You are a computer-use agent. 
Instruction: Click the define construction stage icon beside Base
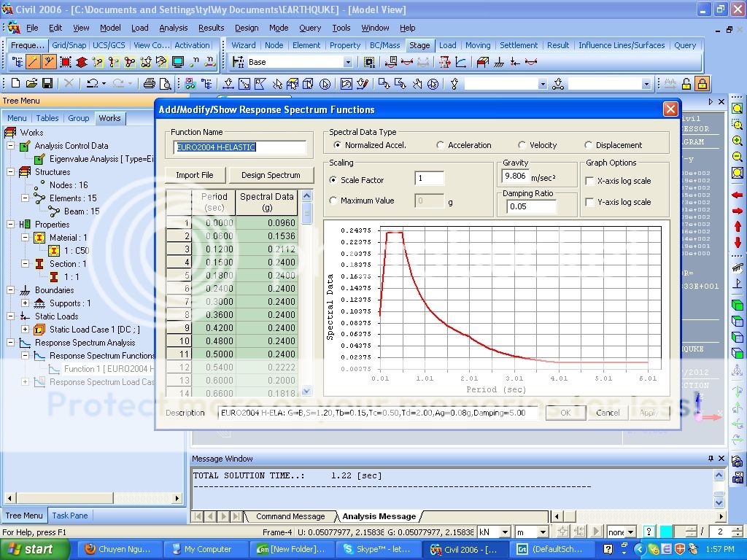[368, 62]
